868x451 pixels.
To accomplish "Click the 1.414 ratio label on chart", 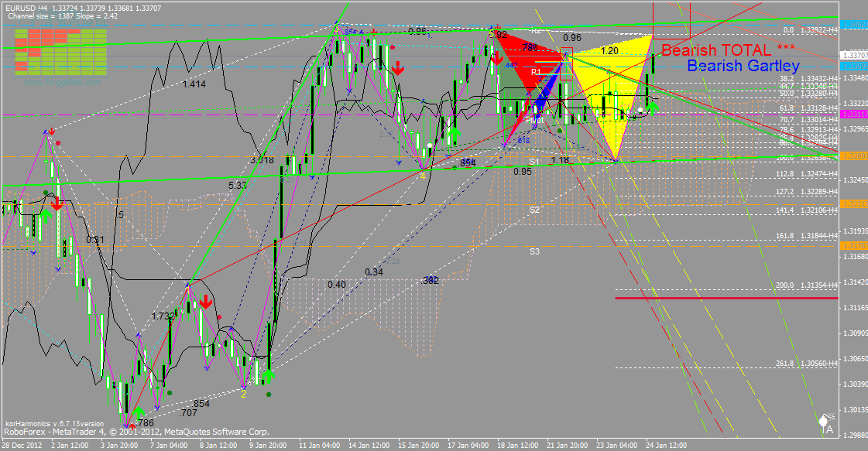I will pyautogui.click(x=194, y=84).
